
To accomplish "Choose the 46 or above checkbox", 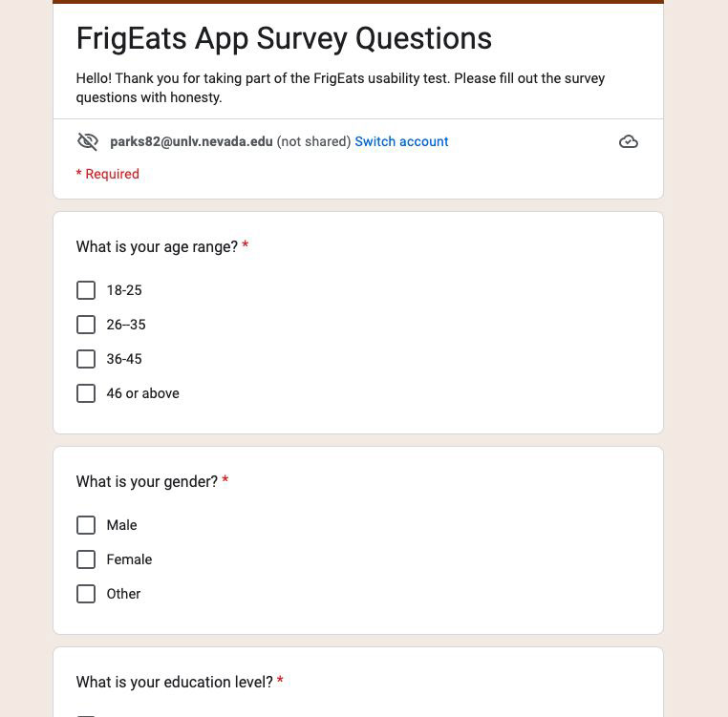I will [x=86, y=393].
